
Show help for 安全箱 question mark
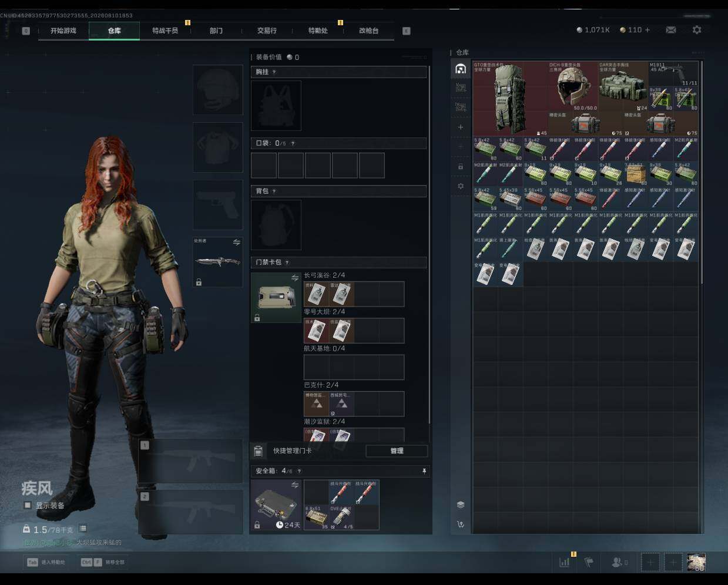(x=299, y=471)
